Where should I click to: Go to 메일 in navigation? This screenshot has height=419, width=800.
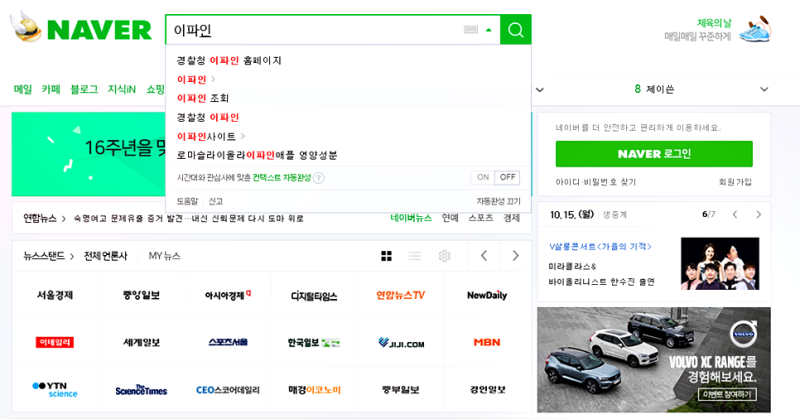point(23,89)
